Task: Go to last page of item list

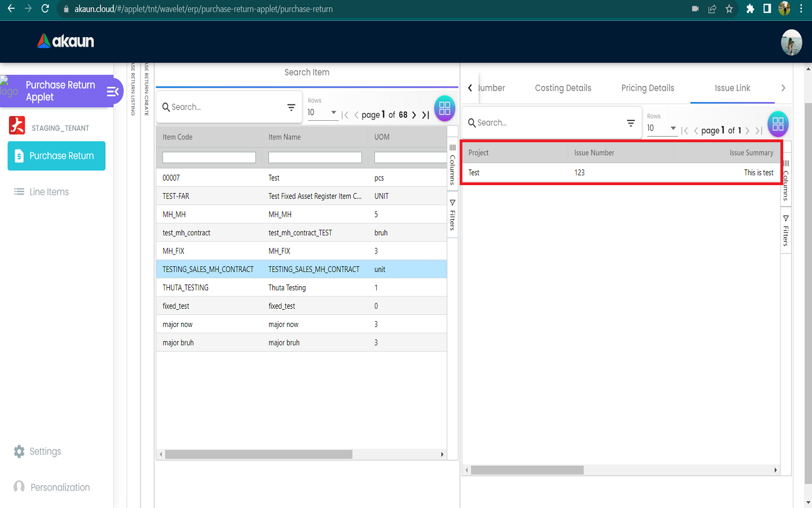Action: coord(426,115)
